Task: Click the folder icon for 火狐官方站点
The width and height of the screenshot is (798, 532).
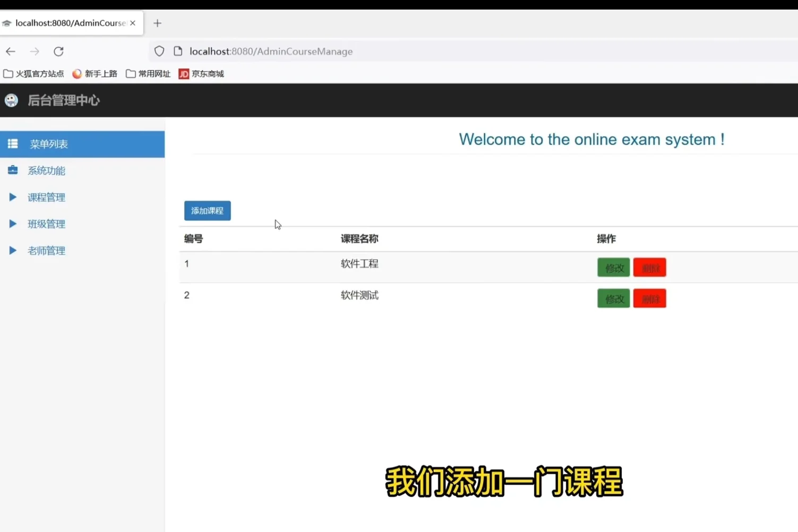Action: 7,74
